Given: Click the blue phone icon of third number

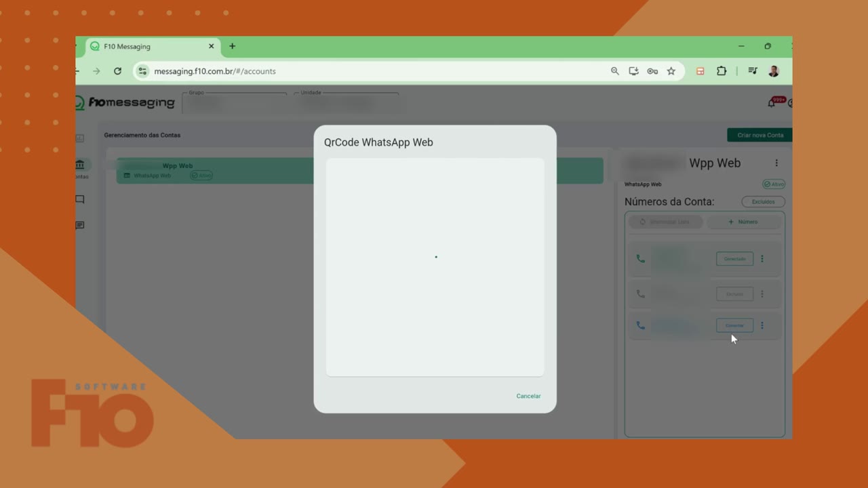Looking at the screenshot, I should [640, 325].
